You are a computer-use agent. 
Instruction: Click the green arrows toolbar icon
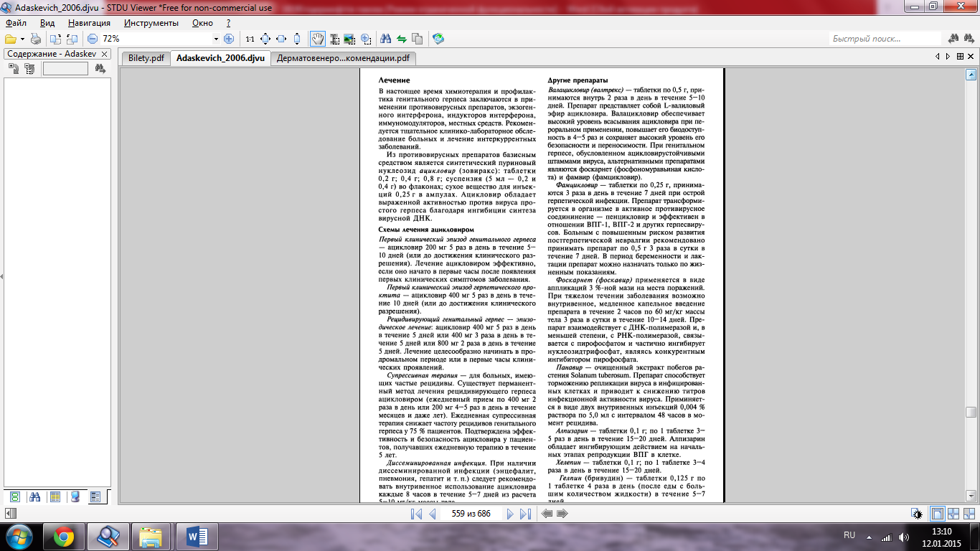tap(402, 39)
